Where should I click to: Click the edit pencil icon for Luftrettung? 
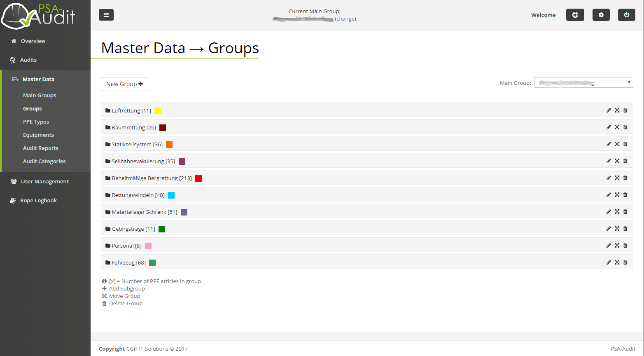(x=609, y=110)
